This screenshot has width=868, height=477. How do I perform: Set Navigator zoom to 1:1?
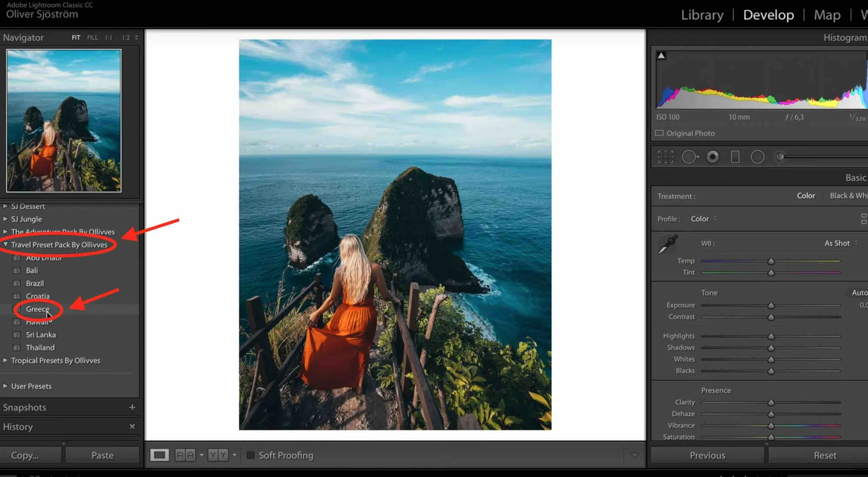(109, 37)
